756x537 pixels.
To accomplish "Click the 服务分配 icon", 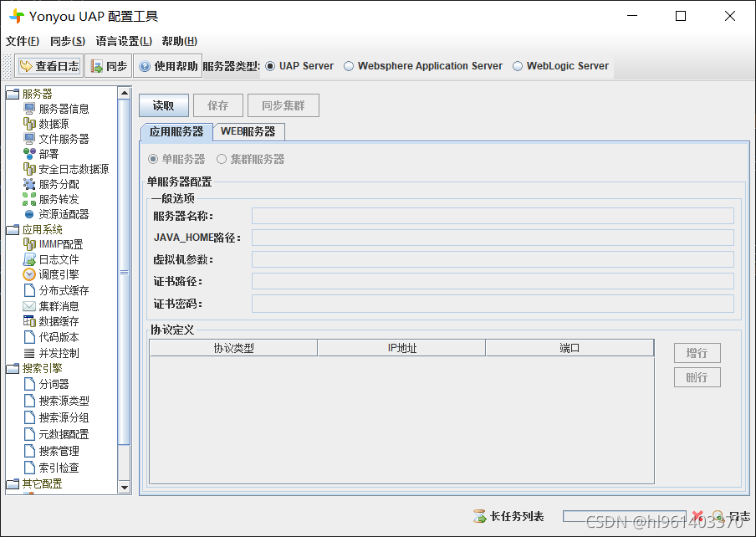I will click(29, 184).
